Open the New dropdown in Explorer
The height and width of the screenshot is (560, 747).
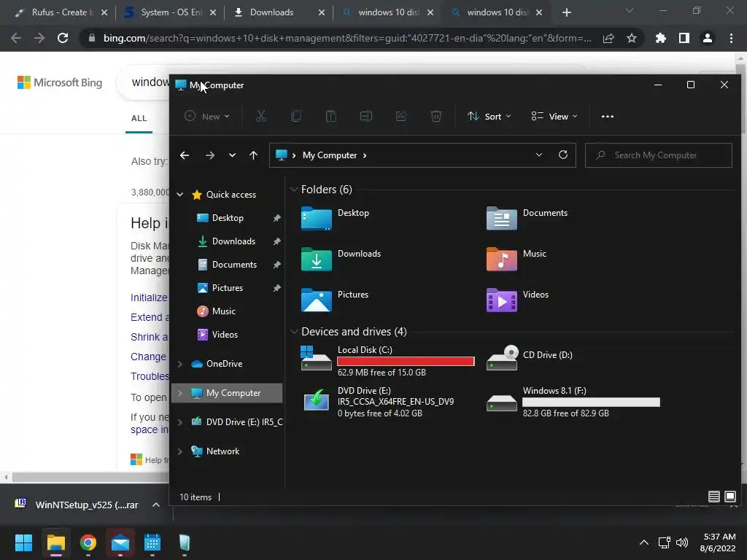[x=207, y=116]
